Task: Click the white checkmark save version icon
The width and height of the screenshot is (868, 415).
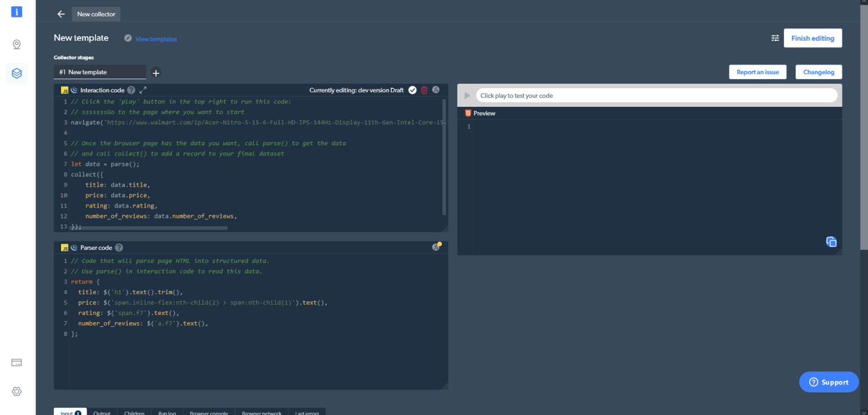Action: (413, 90)
